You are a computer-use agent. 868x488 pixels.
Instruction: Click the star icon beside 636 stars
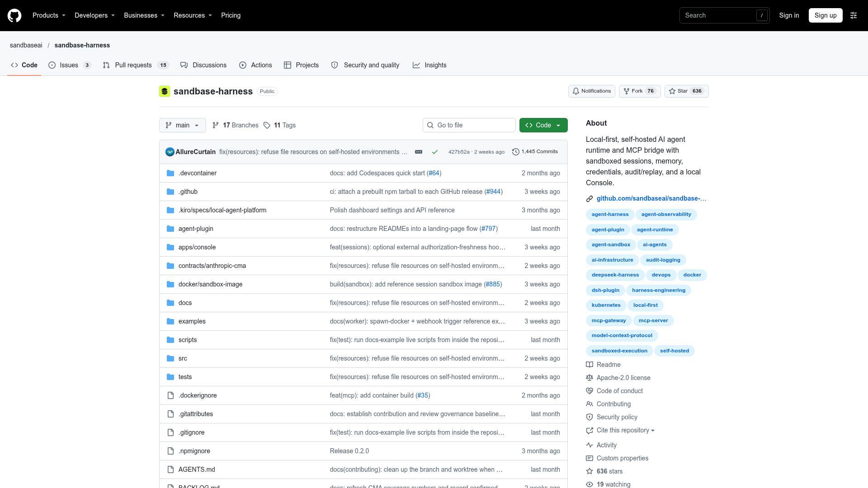[590, 471]
